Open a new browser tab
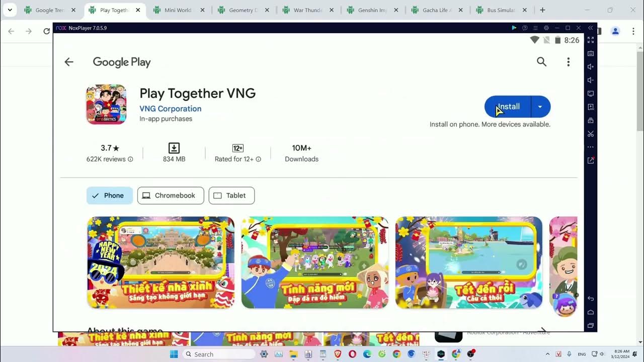Viewport: 644px width, 362px height. 542,10
